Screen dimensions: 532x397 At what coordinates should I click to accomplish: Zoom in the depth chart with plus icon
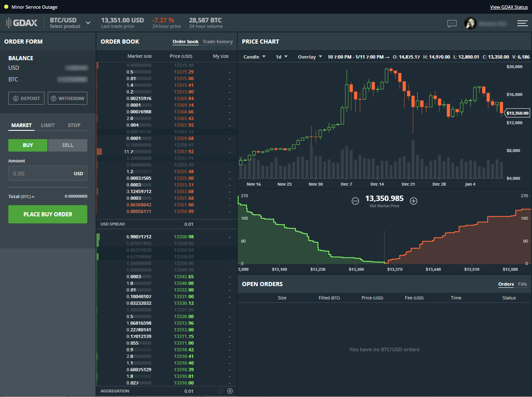[414, 201]
